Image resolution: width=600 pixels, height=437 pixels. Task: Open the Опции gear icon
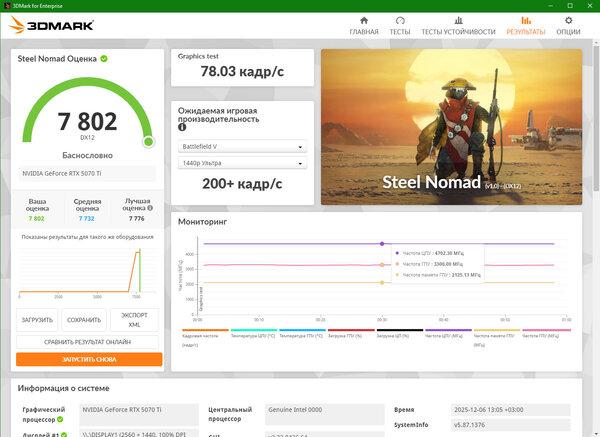(x=569, y=20)
